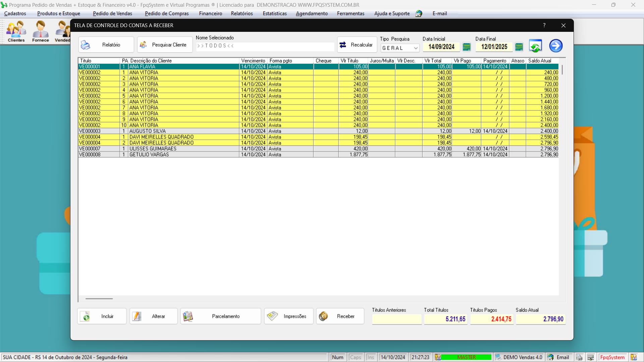
Task: Click the printer icon in status bar
Action: (x=579, y=357)
